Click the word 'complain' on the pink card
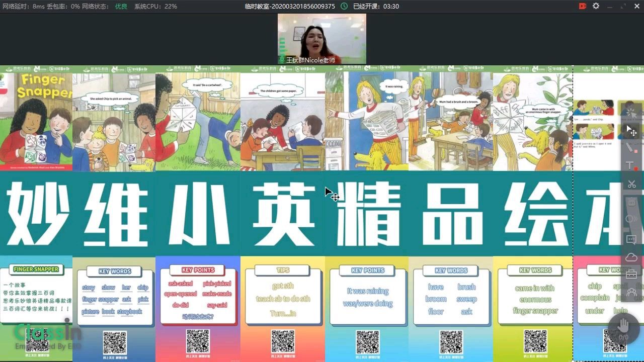Viewport: 644px width, 362px height. coord(595,298)
